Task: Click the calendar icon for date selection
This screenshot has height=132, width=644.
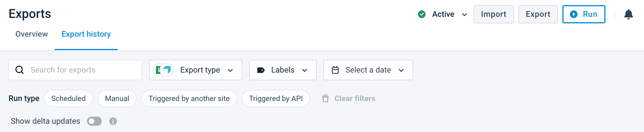Action: coord(335,70)
